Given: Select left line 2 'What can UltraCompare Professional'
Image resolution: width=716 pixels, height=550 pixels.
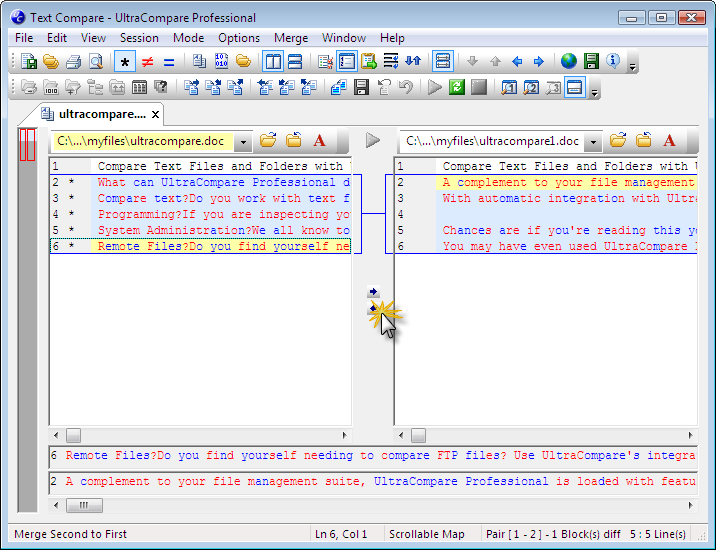Looking at the screenshot, I should pyautogui.click(x=201, y=182).
